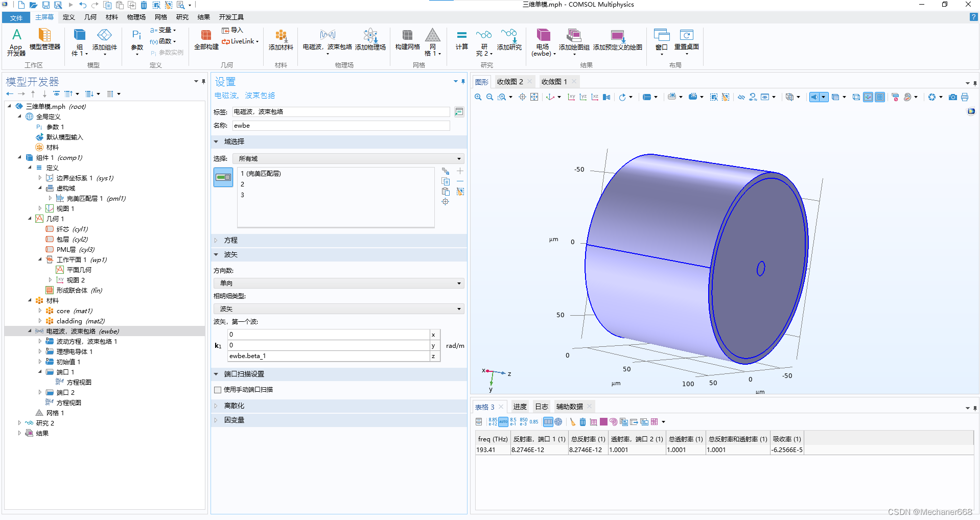Click the Build Mesh (构建网格) icon
The image size is (980, 520).
point(407,40)
